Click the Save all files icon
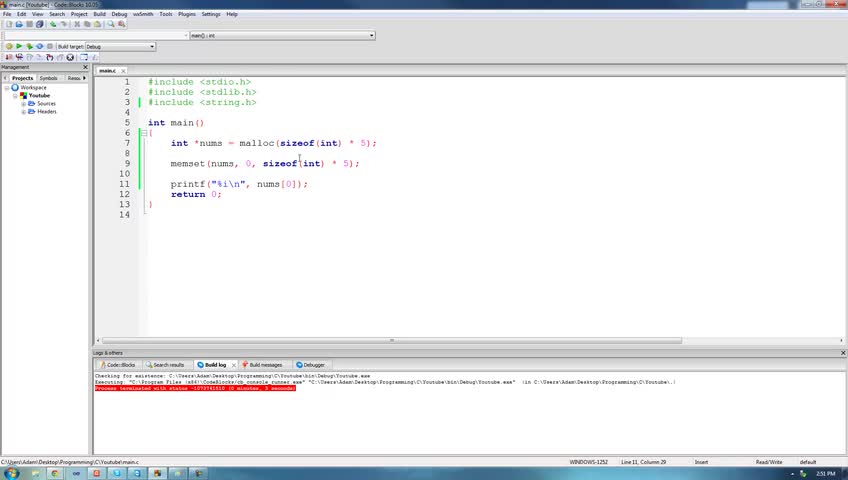Viewport: 848px width, 480px height. tap(39, 24)
